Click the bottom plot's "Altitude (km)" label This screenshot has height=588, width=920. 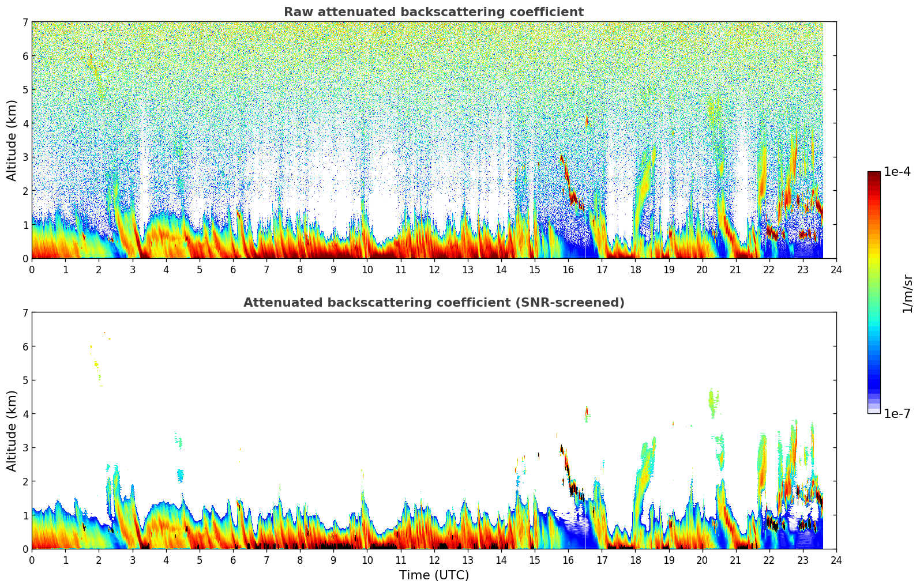tap(12, 431)
